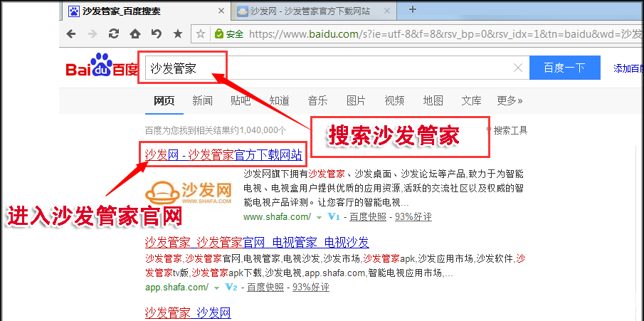Click the 沙发网 shafa.com logo thumbnail

189,193
